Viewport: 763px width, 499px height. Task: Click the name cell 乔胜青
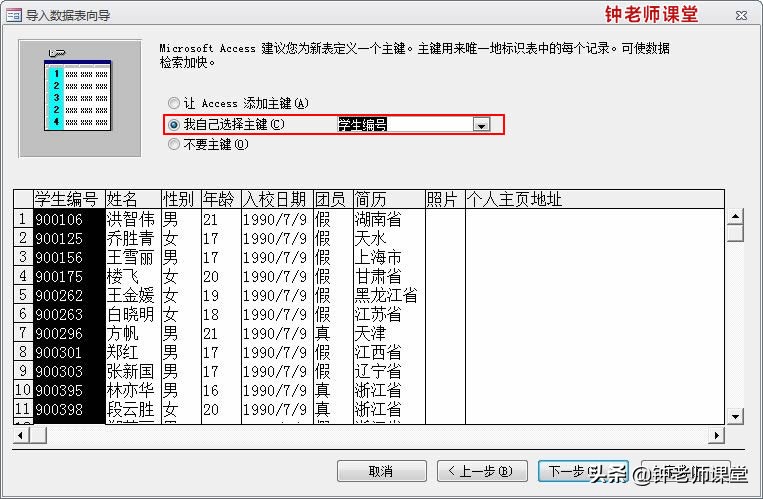click(x=133, y=239)
